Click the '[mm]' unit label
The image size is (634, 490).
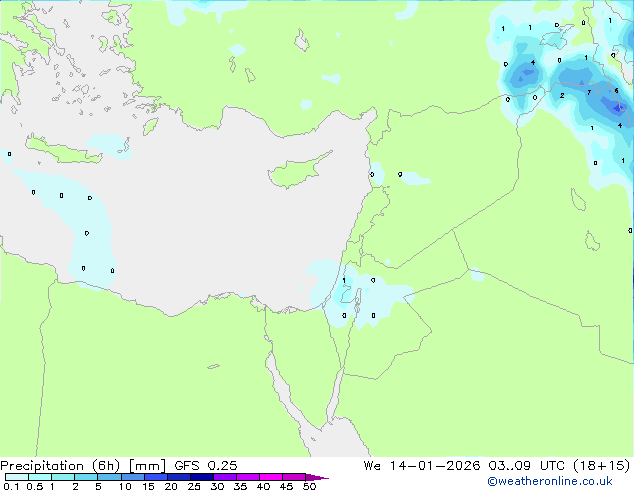147,466
